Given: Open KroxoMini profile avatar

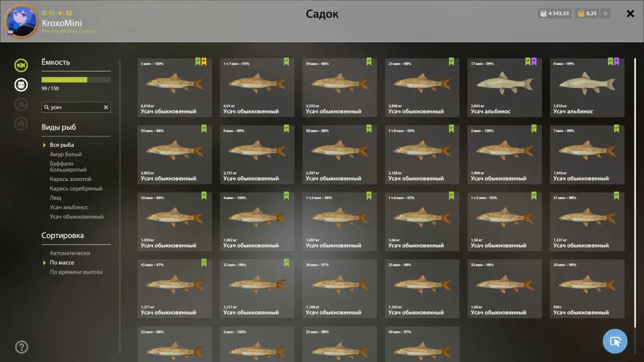Looking at the screenshot, I should [22, 22].
